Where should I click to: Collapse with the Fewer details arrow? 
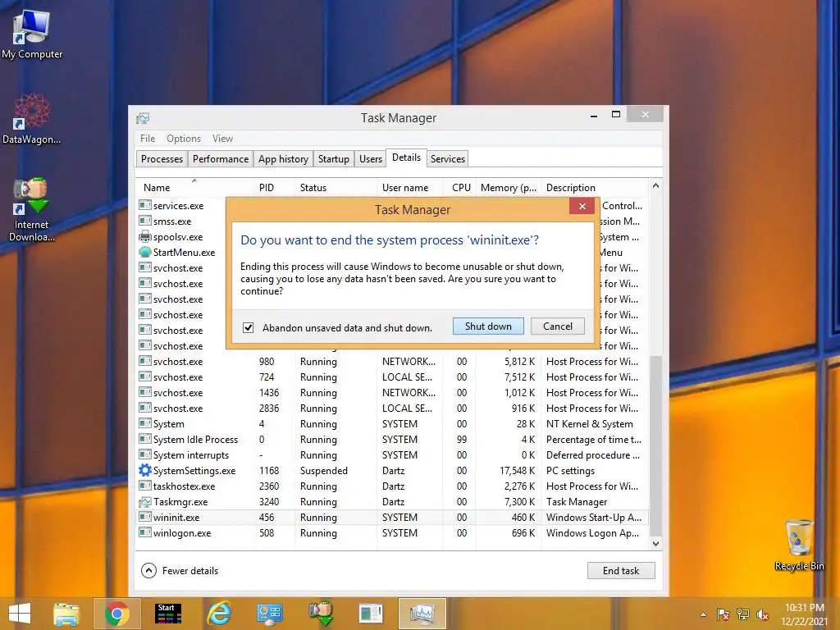(148, 571)
